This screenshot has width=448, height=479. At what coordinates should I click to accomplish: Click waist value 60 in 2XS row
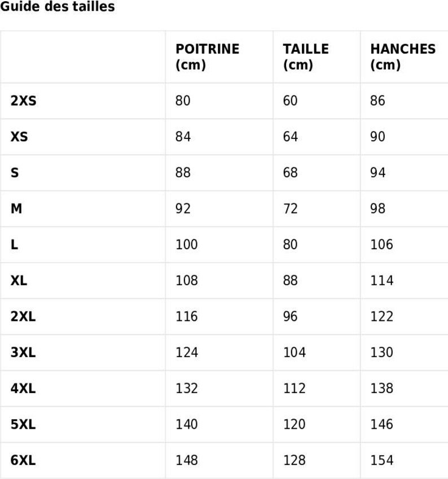(290, 101)
